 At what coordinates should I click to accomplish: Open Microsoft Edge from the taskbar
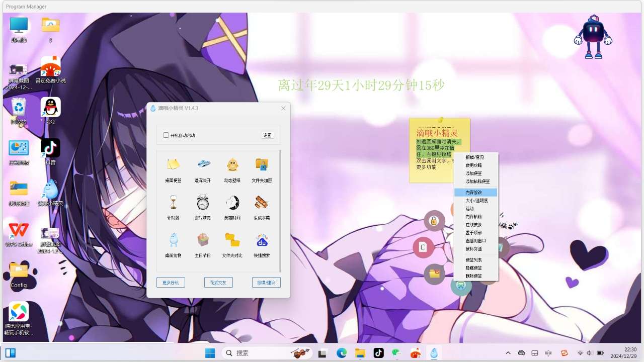coord(342,353)
